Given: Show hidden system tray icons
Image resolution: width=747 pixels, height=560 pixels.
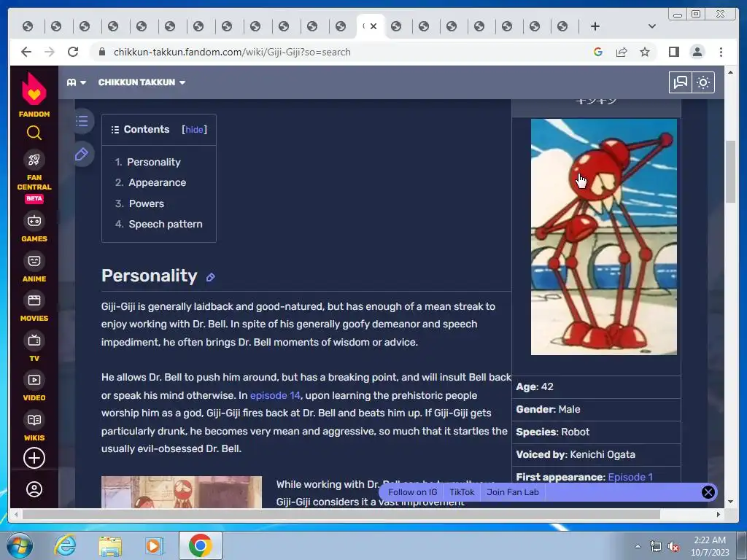Looking at the screenshot, I should 638,546.
